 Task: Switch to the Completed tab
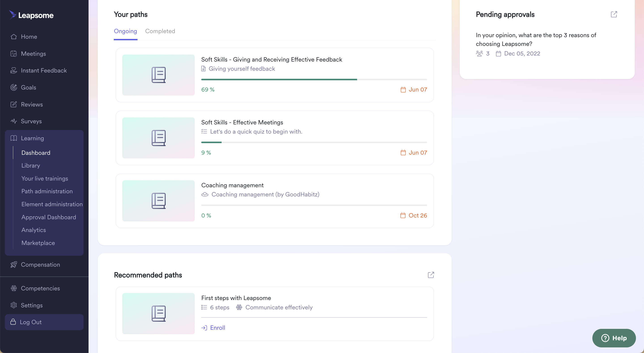tap(160, 31)
